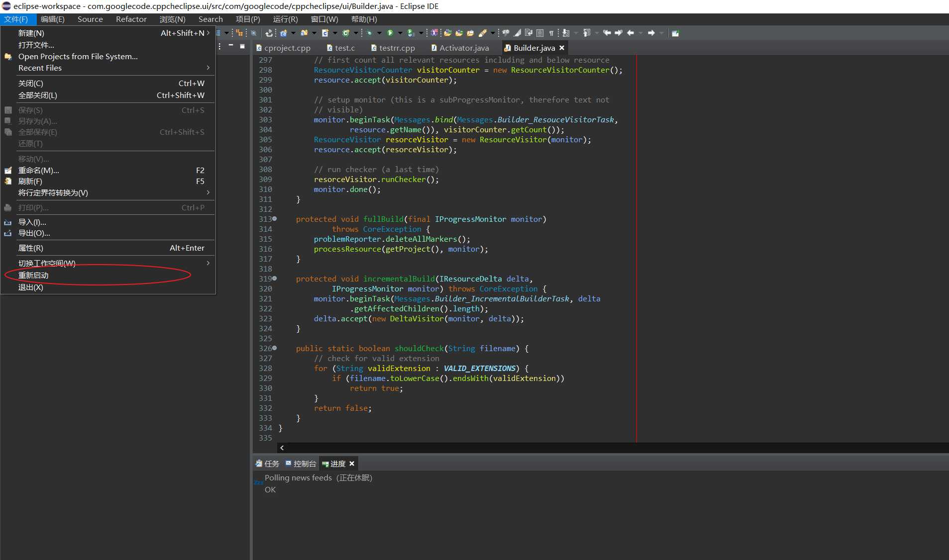This screenshot has height=560, width=949.
Task: Close the Builder.java editor tab
Action: click(562, 48)
